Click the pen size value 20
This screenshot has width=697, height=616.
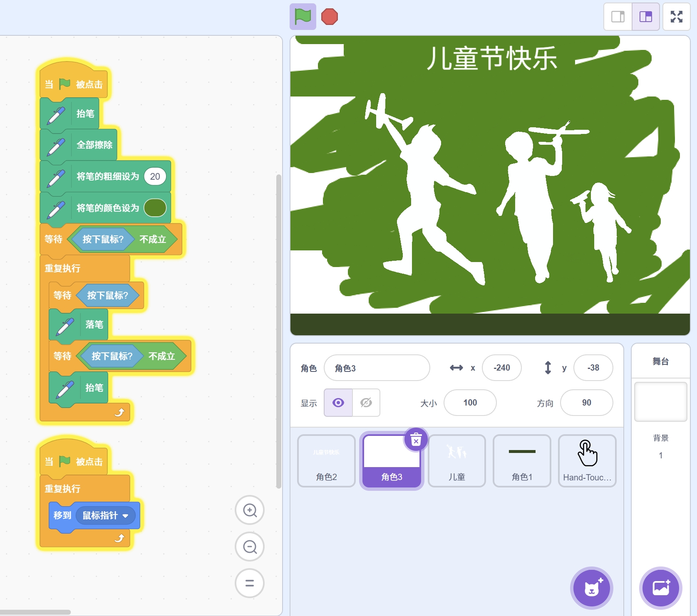click(x=155, y=177)
